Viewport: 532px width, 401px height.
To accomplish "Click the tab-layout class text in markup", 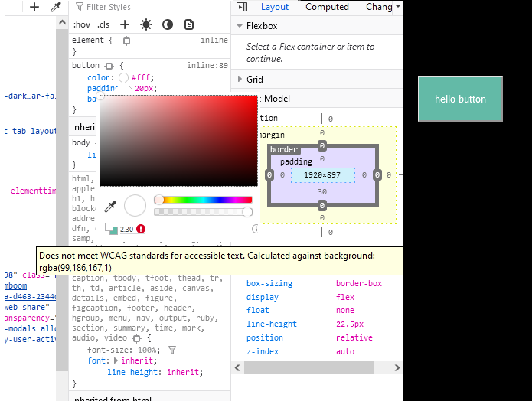I will click(x=34, y=131).
